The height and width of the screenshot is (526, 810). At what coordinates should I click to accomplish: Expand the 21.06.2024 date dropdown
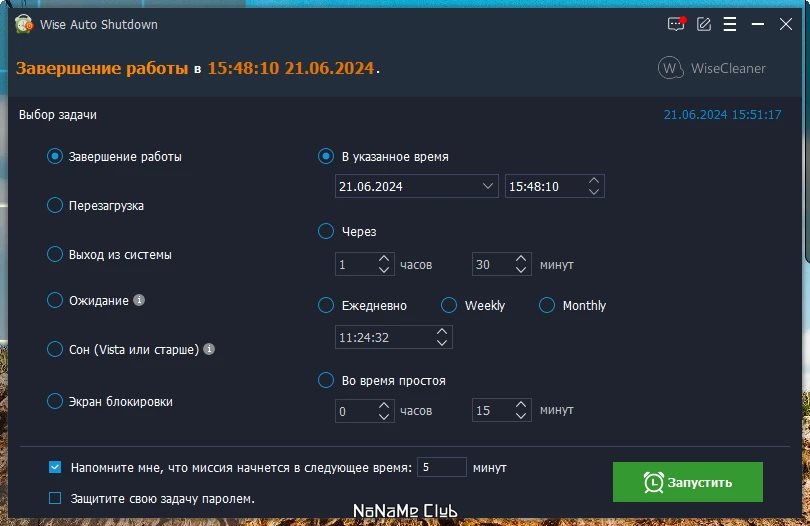[487, 186]
